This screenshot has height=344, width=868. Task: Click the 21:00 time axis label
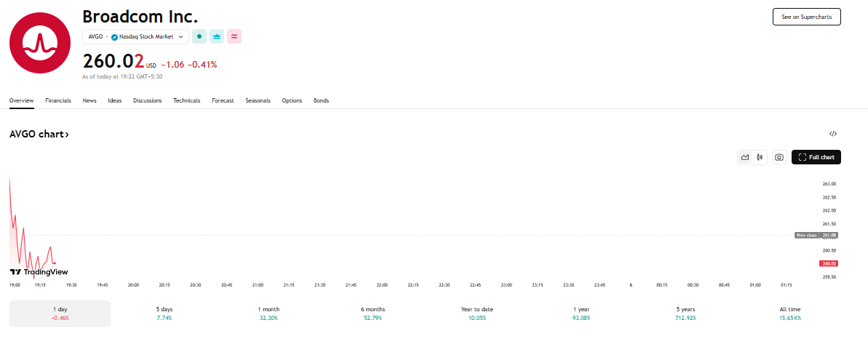click(x=258, y=285)
